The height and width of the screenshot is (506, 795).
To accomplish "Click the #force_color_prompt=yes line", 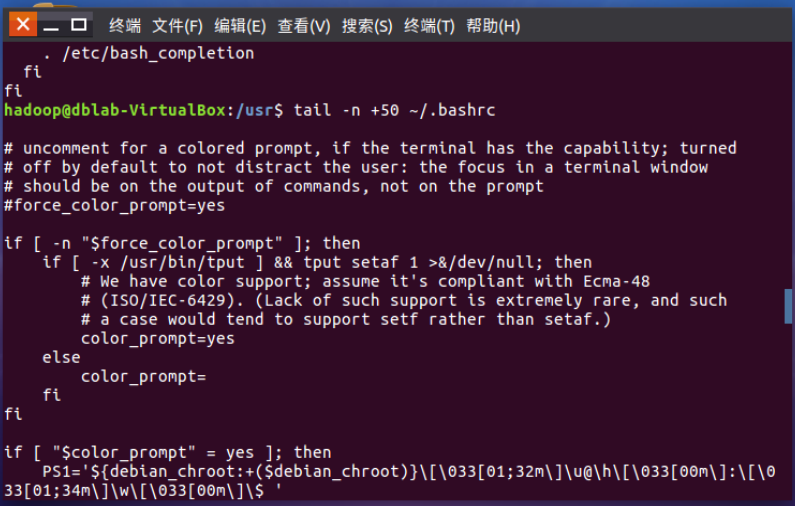I will [115, 205].
